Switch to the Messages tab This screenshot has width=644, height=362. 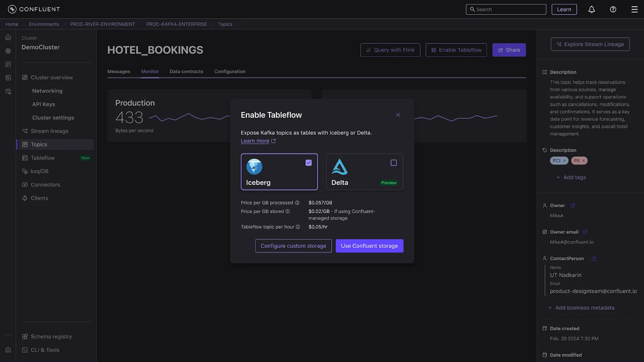119,72
